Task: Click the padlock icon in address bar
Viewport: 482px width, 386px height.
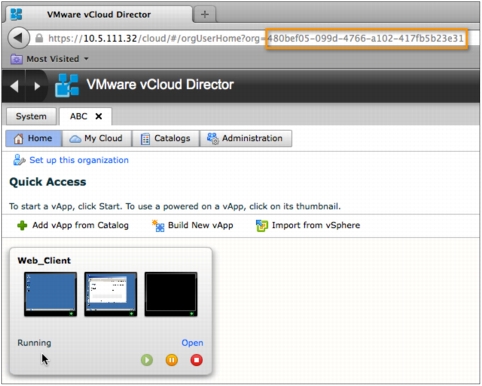Action: tap(39, 38)
